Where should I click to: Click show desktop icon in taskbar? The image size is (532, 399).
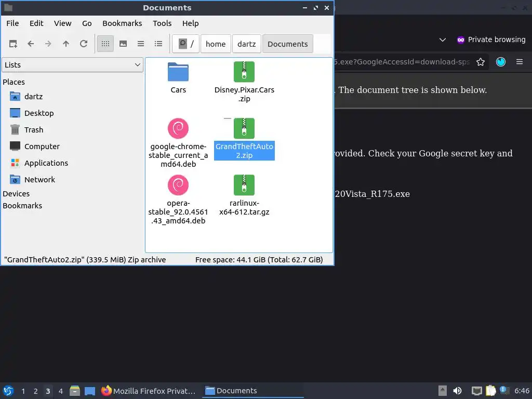click(90, 391)
